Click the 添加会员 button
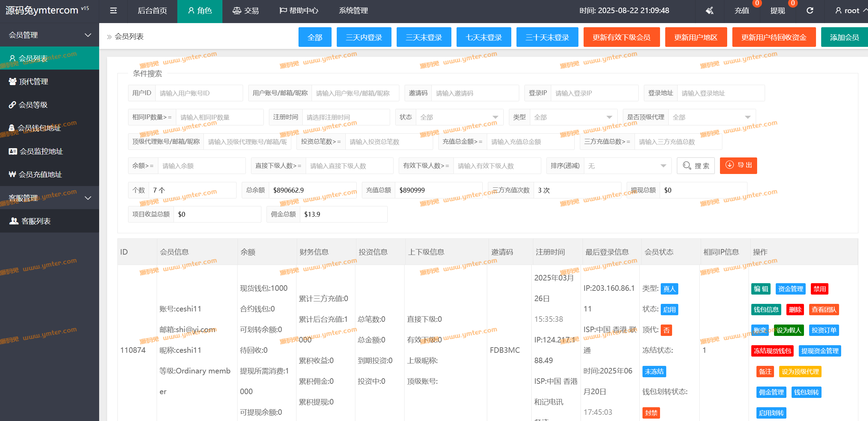The height and width of the screenshot is (421, 868). click(x=844, y=37)
